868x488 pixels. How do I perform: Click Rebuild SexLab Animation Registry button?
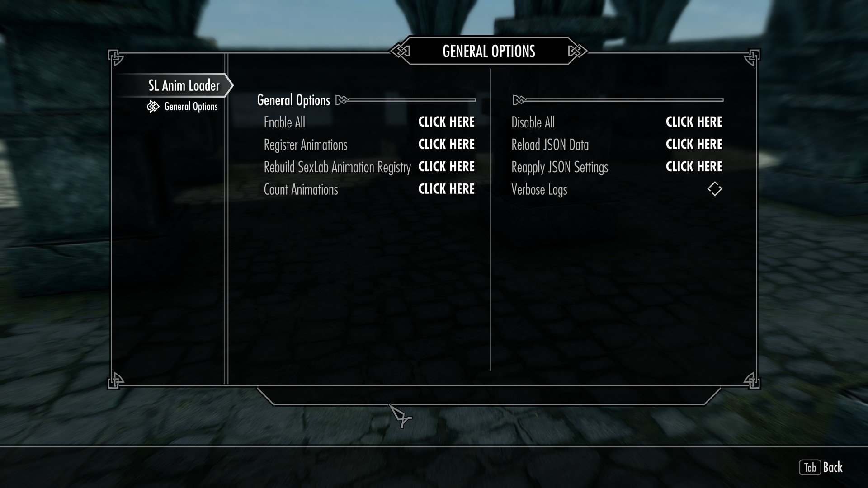tap(446, 166)
